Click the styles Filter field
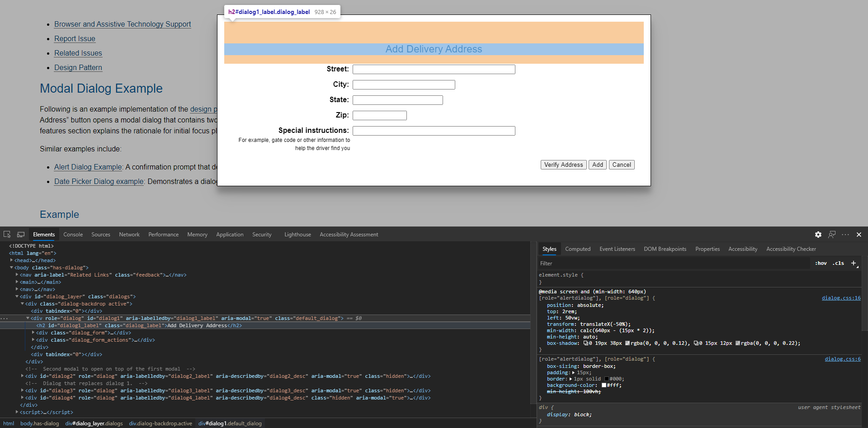The height and width of the screenshot is (428, 868). click(x=674, y=263)
